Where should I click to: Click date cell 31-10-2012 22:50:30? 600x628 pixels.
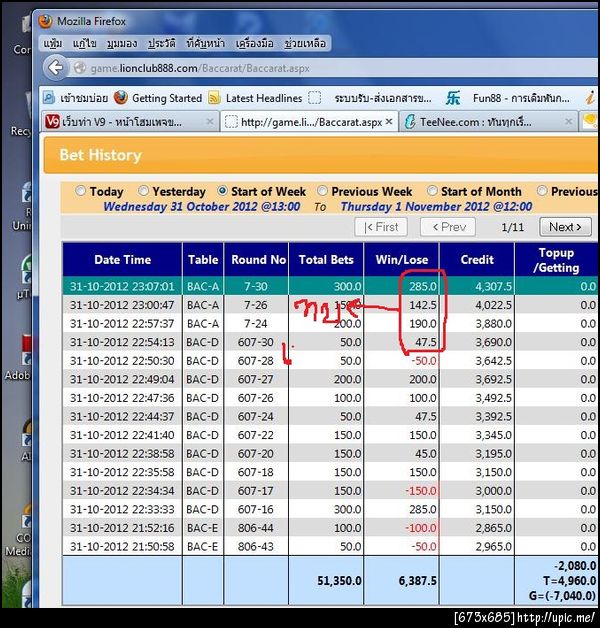tap(122, 360)
